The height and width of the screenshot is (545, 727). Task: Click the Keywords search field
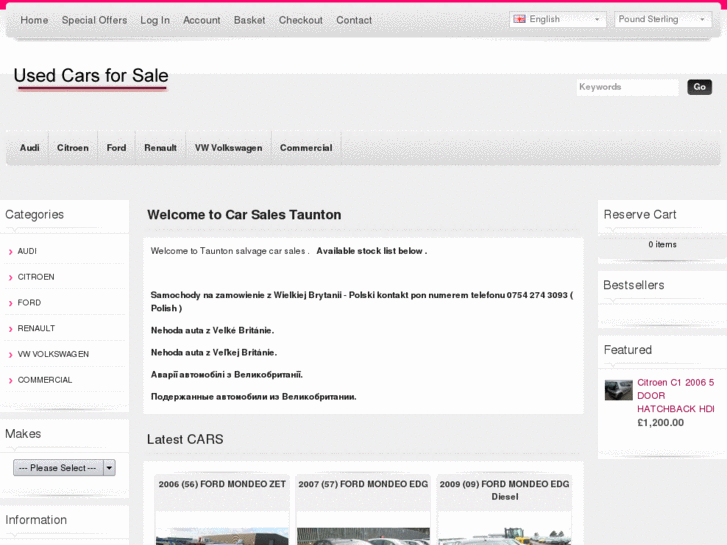[627, 87]
